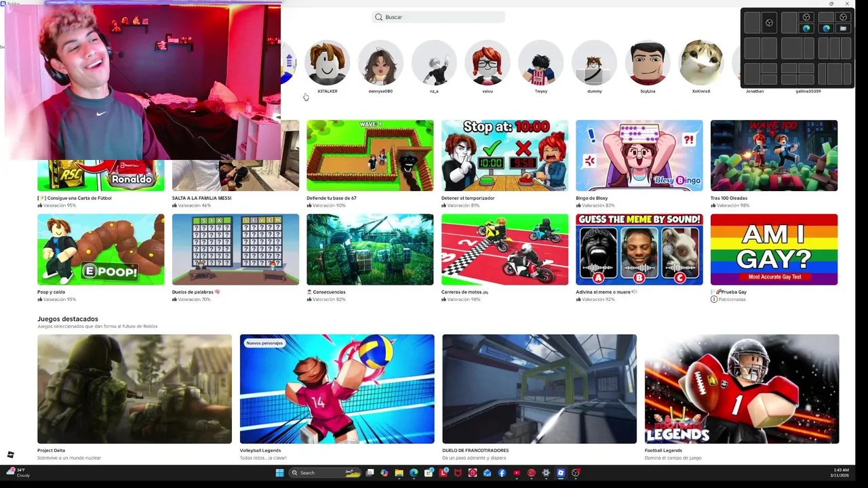The width and height of the screenshot is (868, 488).
Task: Select the file manager zone in snap layouts
Action: tap(843, 28)
